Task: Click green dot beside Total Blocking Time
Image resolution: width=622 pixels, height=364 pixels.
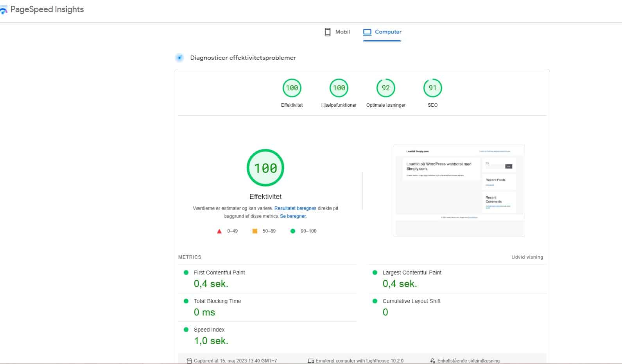Action: tap(186, 301)
